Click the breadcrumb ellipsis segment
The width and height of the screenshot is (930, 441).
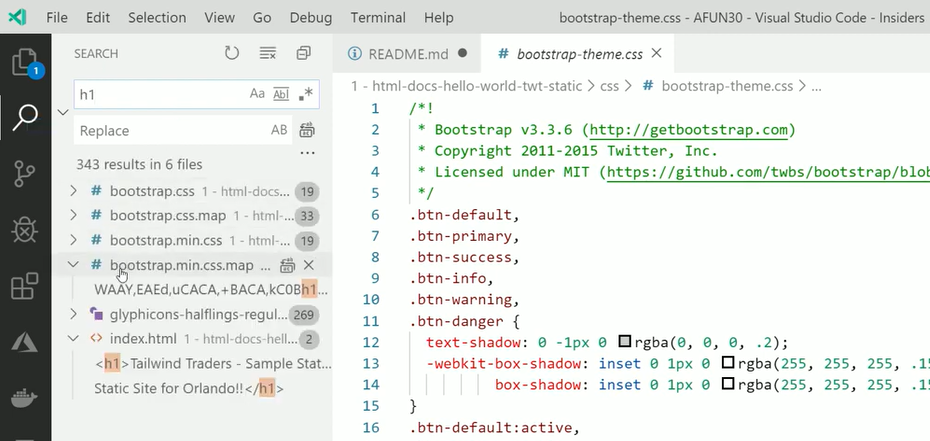[816, 87]
